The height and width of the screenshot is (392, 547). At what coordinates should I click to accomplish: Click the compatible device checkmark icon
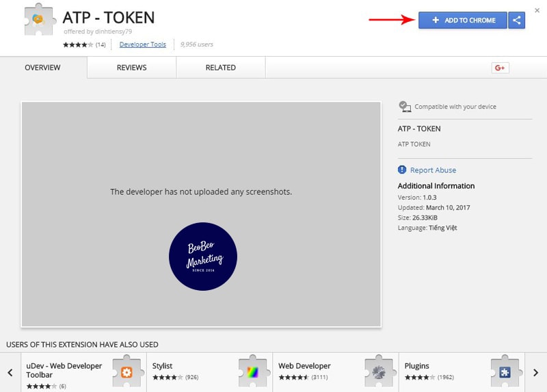(405, 107)
